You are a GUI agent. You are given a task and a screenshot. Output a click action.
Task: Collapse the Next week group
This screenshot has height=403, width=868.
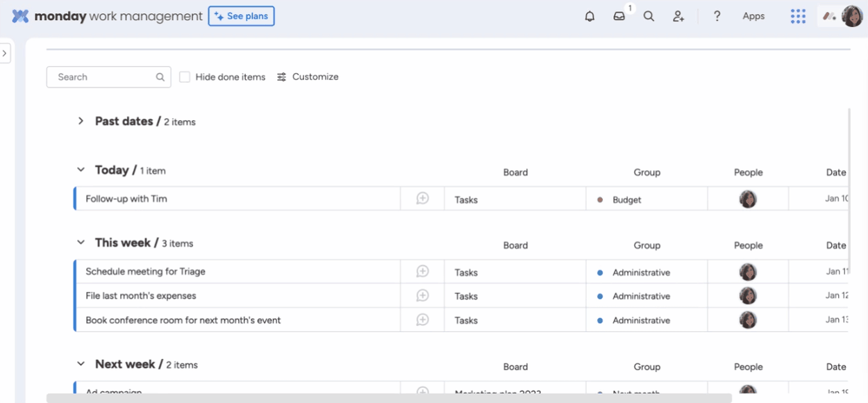coord(81,364)
